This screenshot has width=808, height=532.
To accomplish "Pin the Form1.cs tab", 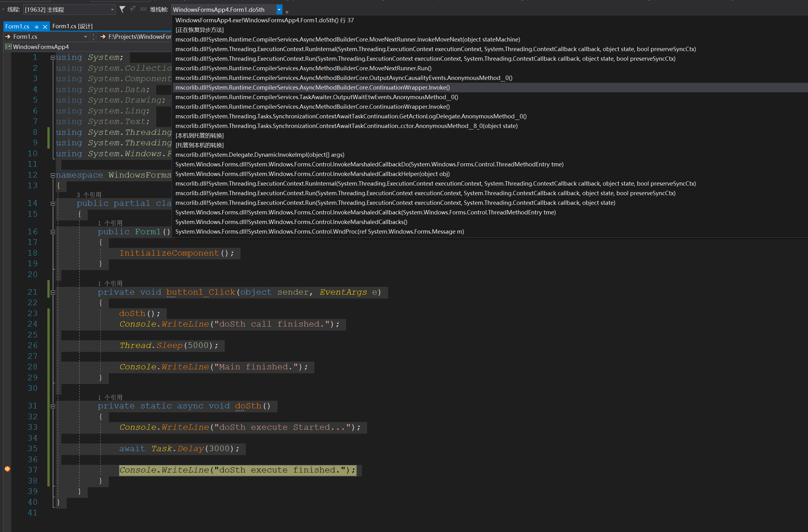I will [37, 26].
